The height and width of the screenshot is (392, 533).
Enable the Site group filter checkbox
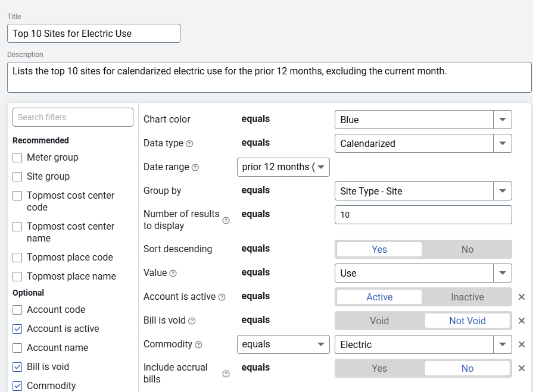(x=17, y=177)
